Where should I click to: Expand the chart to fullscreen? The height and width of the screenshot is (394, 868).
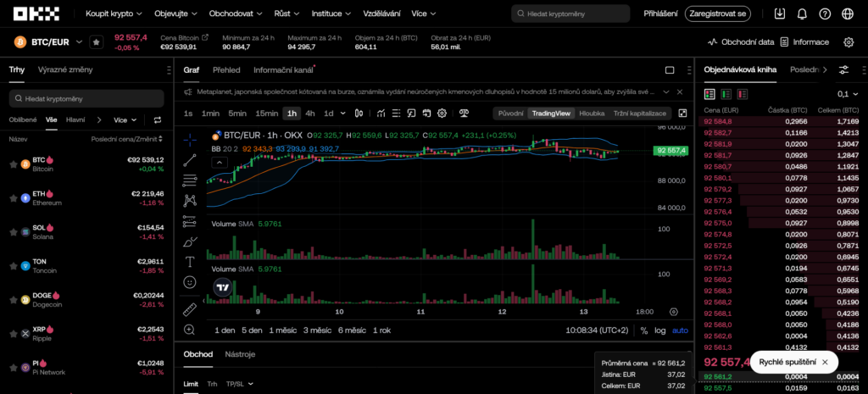(682, 114)
